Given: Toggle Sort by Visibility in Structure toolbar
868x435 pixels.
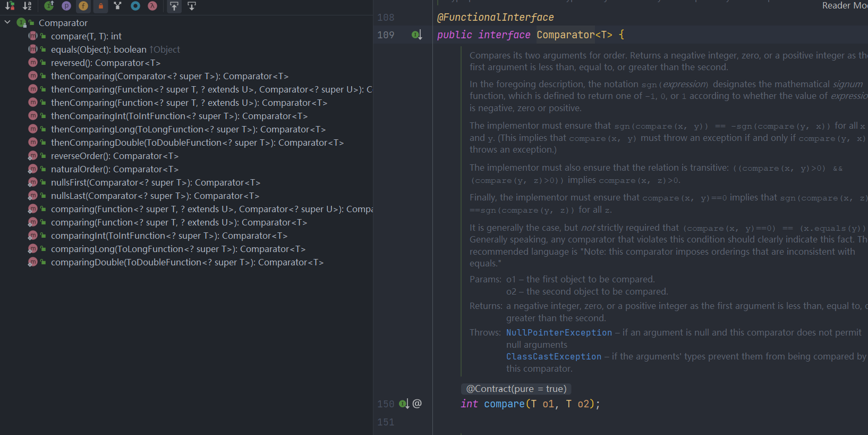Looking at the screenshot, I should (x=10, y=6).
